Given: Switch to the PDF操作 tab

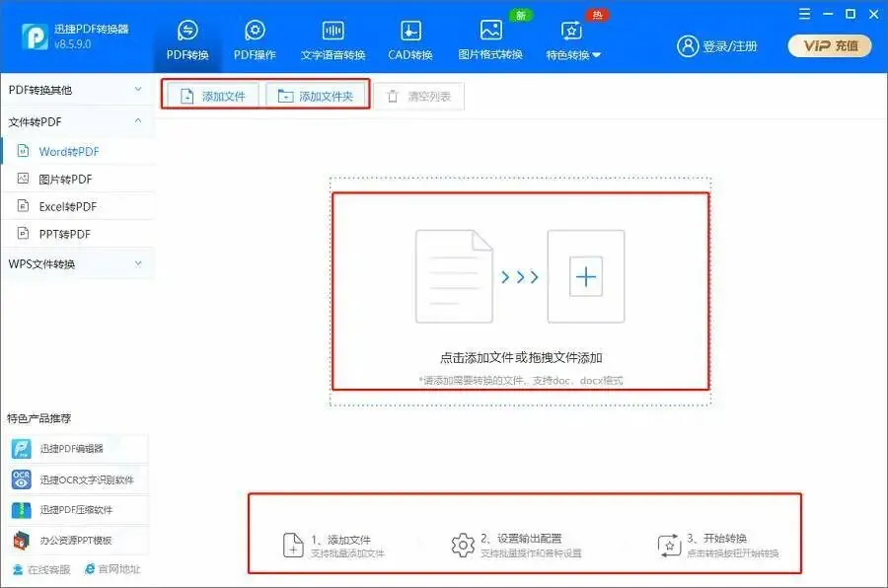Looking at the screenshot, I should (x=255, y=39).
